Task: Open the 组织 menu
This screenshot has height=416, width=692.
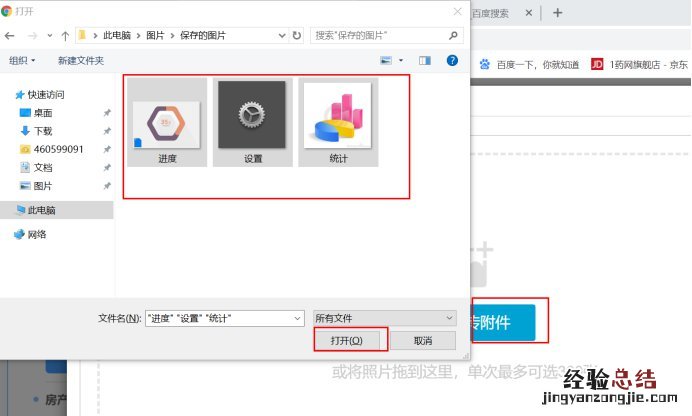Action: coord(22,60)
